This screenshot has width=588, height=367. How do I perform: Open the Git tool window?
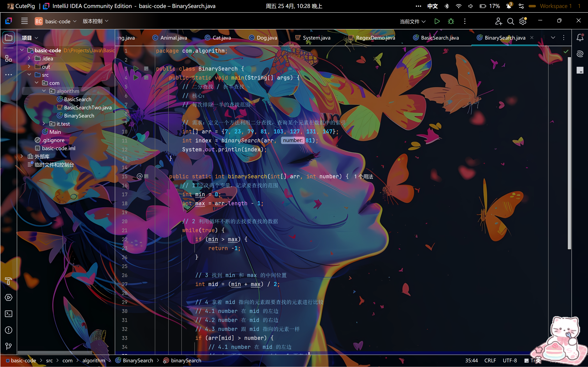[9, 346]
